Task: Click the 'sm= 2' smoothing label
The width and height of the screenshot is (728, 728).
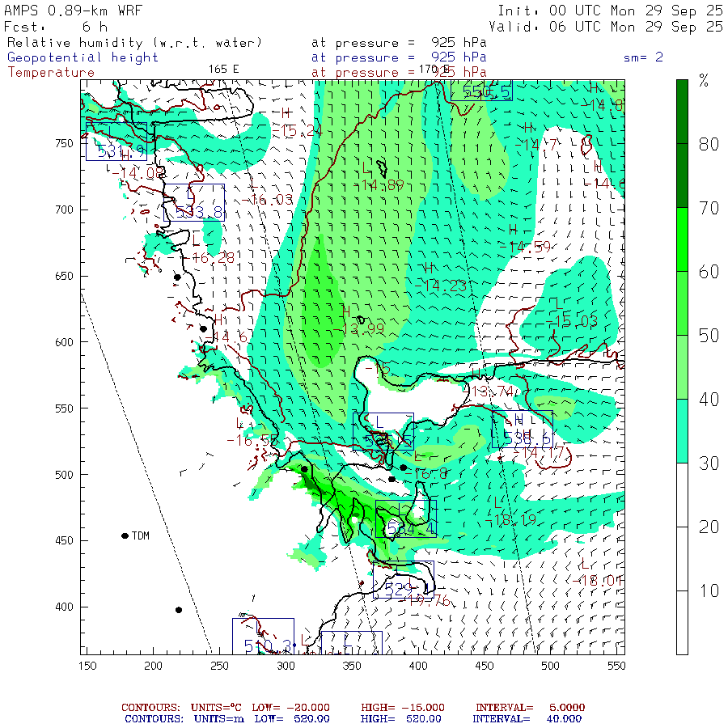Action: click(x=643, y=57)
